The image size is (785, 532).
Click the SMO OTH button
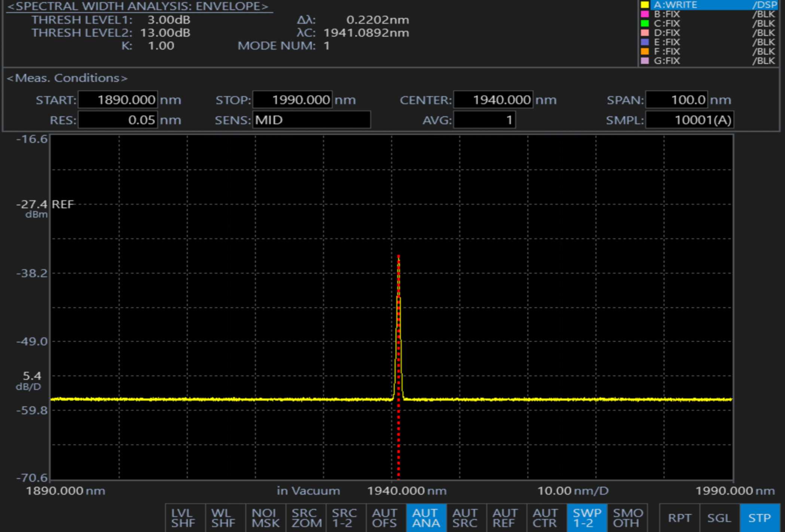(x=627, y=518)
